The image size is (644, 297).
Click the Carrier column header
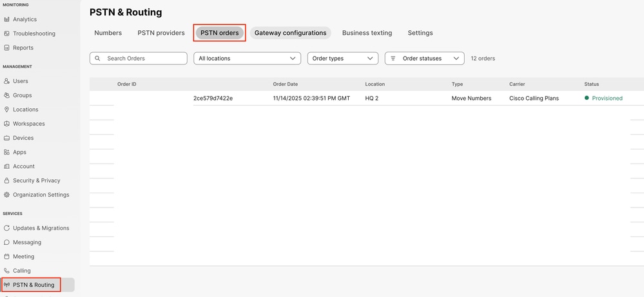[517, 84]
